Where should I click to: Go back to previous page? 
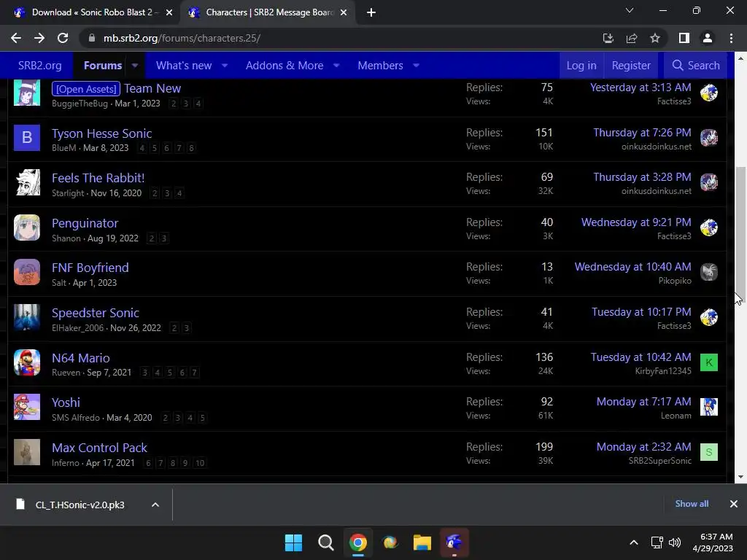16,38
